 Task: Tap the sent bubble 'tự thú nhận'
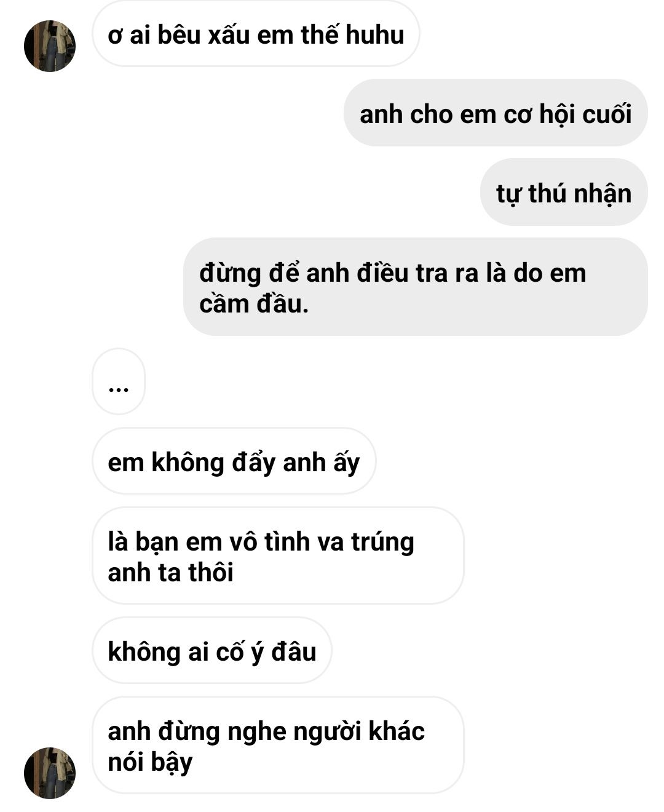pos(564,193)
